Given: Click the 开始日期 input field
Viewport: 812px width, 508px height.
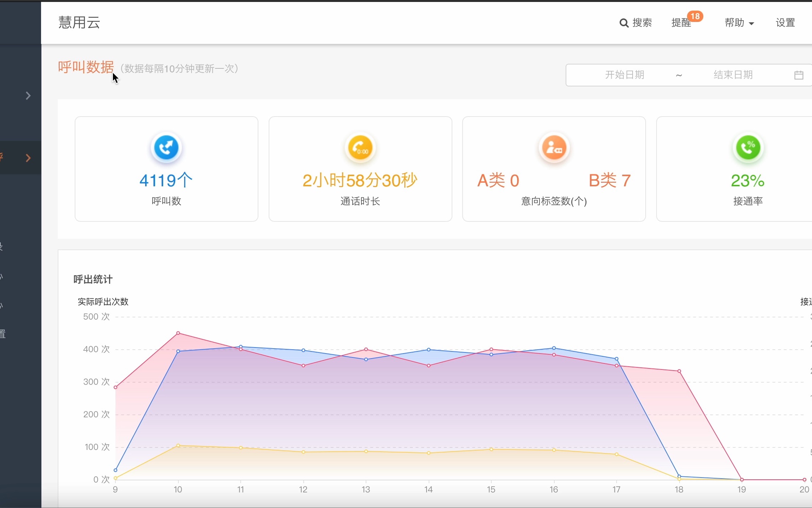Looking at the screenshot, I should click(624, 75).
